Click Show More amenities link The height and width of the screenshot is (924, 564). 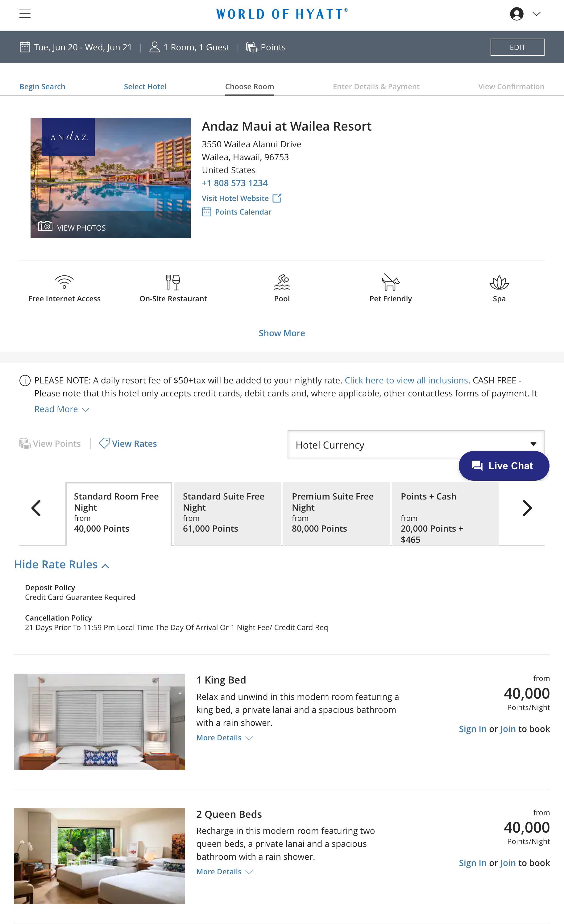pyautogui.click(x=282, y=333)
